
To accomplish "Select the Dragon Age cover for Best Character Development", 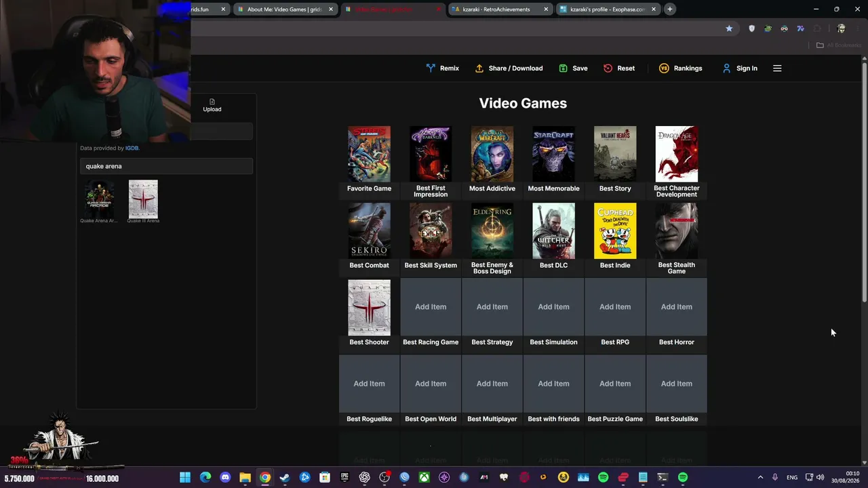I will pyautogui.click(x=677, y=154).
